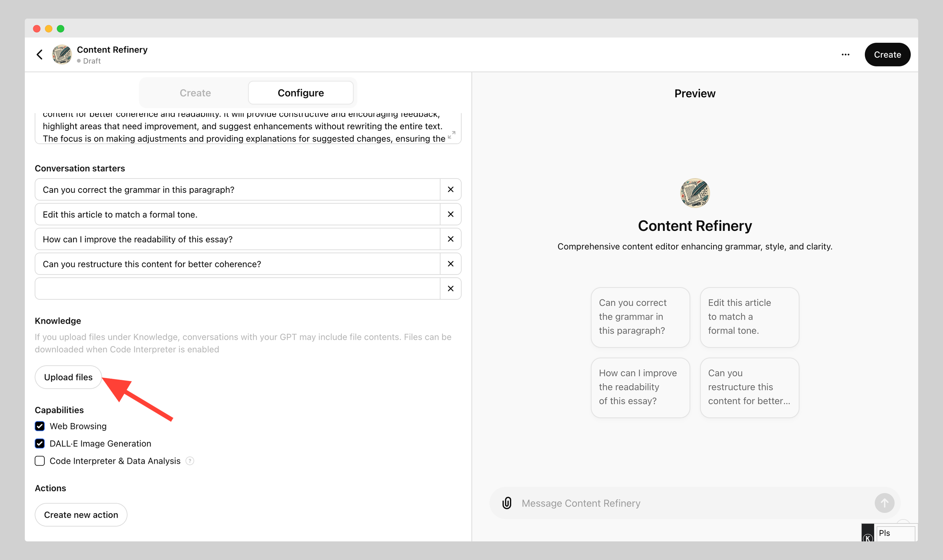Click the paperclip attachment icon in message bar
943x560 pixels.
tap(507, 503)
